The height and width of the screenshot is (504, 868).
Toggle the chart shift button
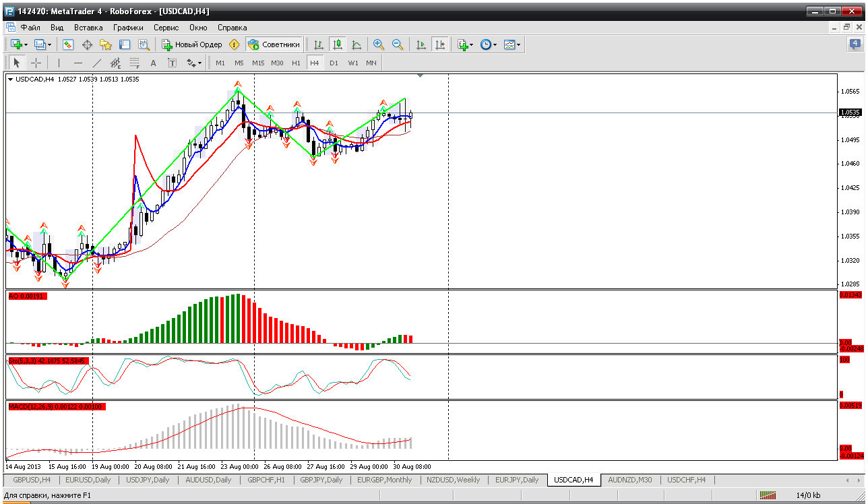pos(440,44)
